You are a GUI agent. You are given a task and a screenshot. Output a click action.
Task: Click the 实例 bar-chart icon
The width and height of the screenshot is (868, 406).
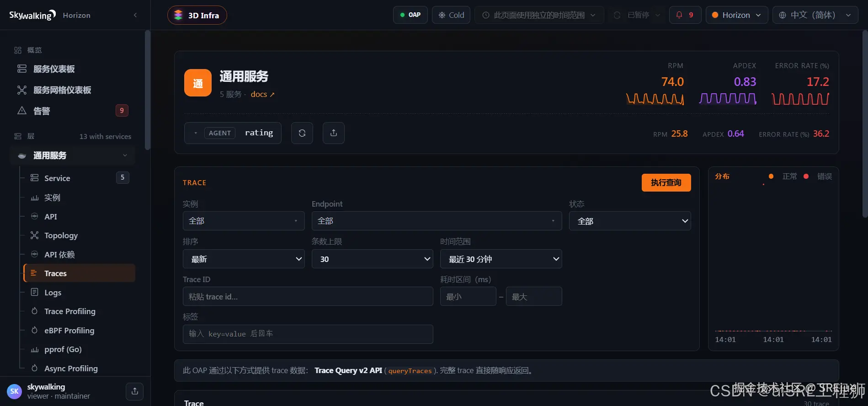(34, 198)
